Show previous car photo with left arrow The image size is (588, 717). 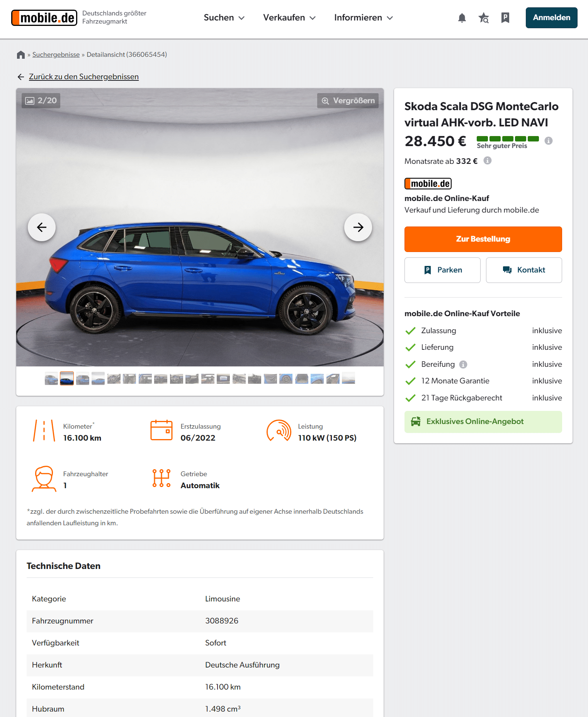pos(42,227)
